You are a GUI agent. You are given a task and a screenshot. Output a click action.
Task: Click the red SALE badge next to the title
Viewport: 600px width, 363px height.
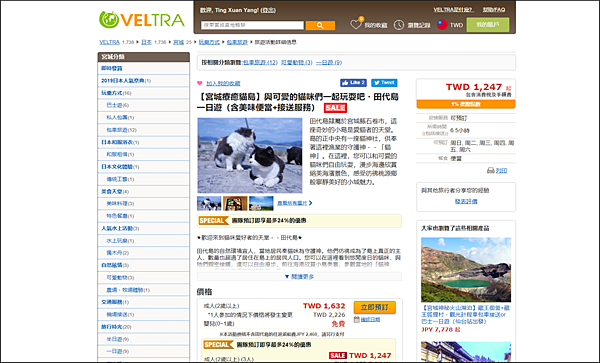click(335, 108)
